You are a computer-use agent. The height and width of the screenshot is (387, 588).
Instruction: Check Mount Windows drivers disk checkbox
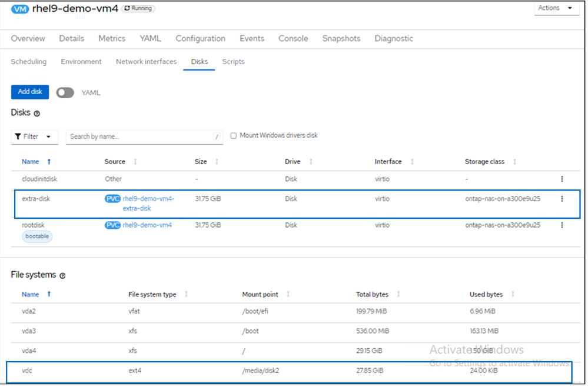(x=234, y=136)
